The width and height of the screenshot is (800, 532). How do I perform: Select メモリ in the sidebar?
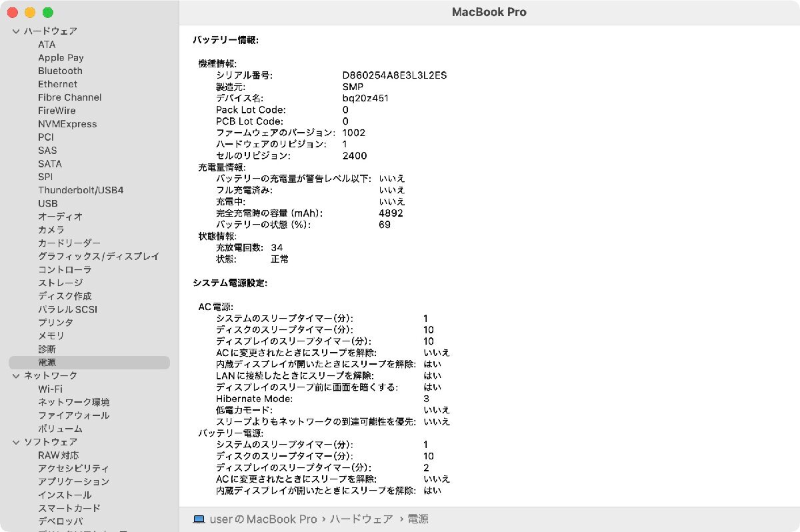[x=51, y=336]
